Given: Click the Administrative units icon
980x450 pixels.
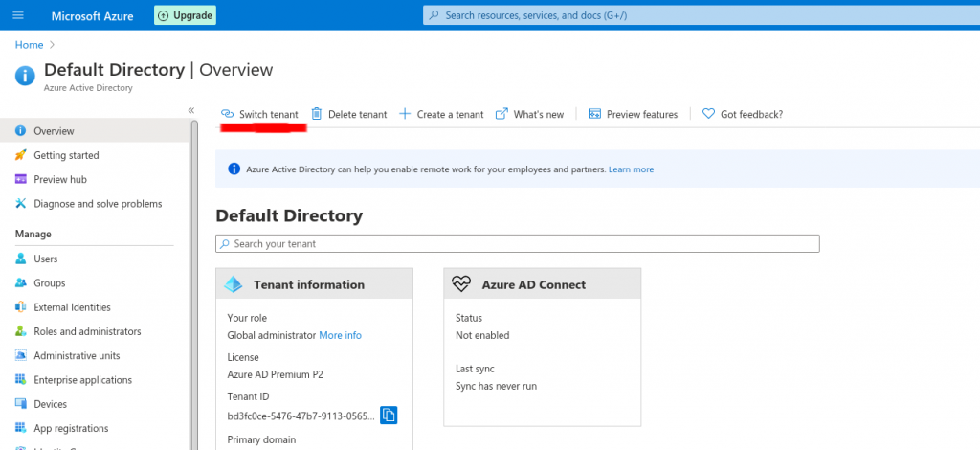Looking at the screenshot, I should click(x=21, y=355).
